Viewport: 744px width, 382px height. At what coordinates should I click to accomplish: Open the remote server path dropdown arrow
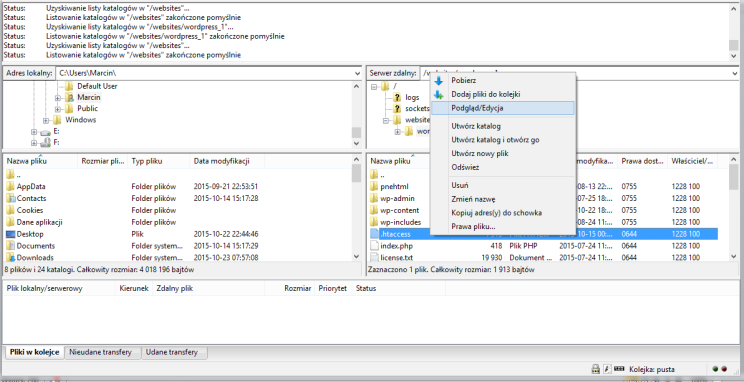pyautogui.click(x=735, y=74)
